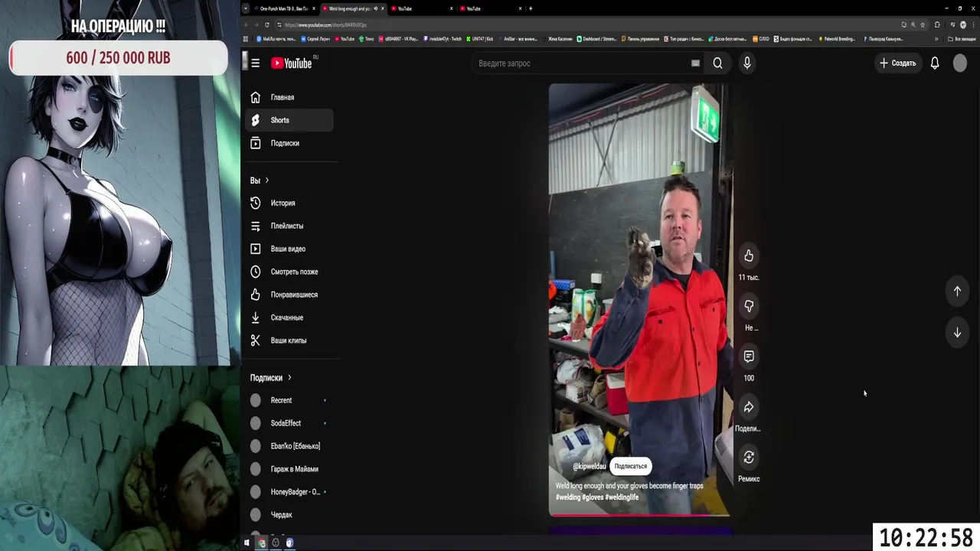Open the Чердак subscription channel

point(289,515)
